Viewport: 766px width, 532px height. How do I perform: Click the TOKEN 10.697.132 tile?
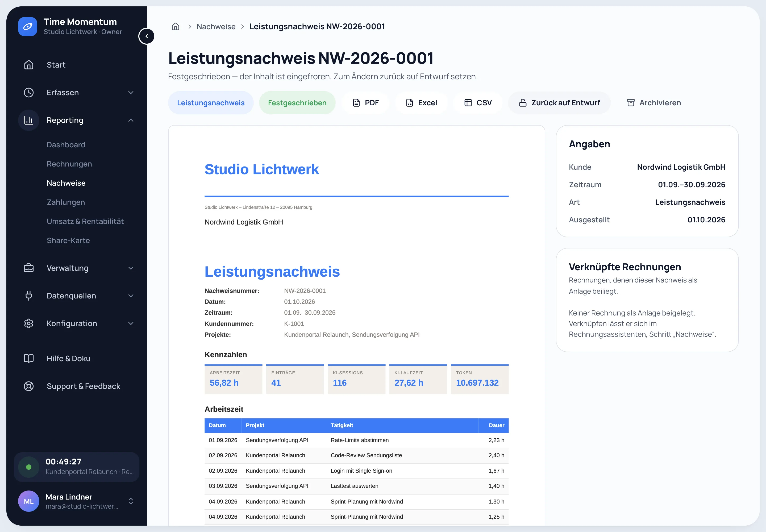pyautogui.click(x=480, y=379)
